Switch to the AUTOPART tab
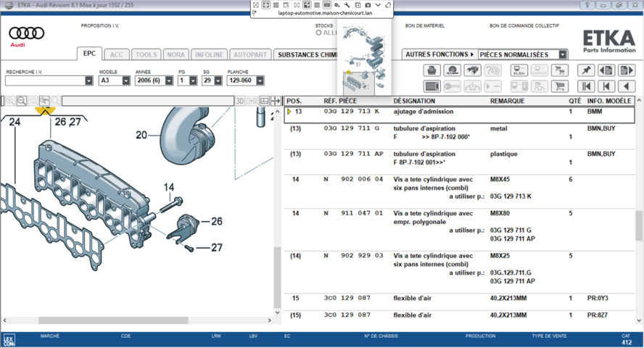This screenshot has height=348, width=644. point(250,54)
